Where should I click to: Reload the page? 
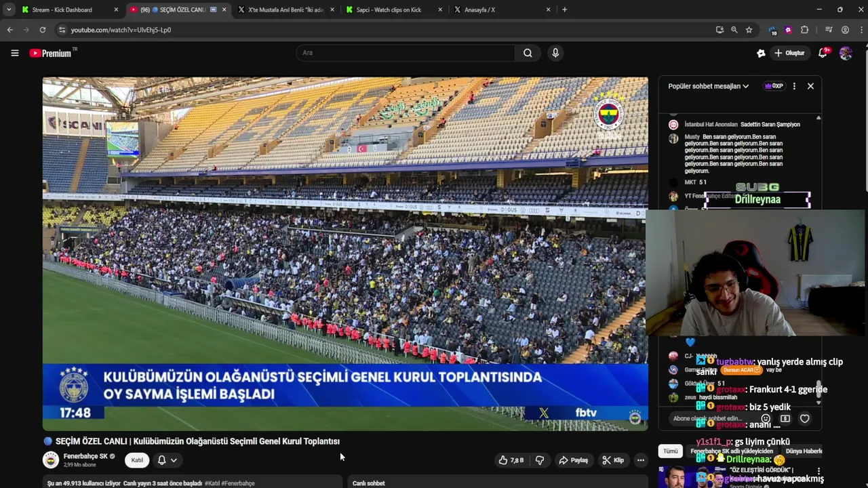42,30
